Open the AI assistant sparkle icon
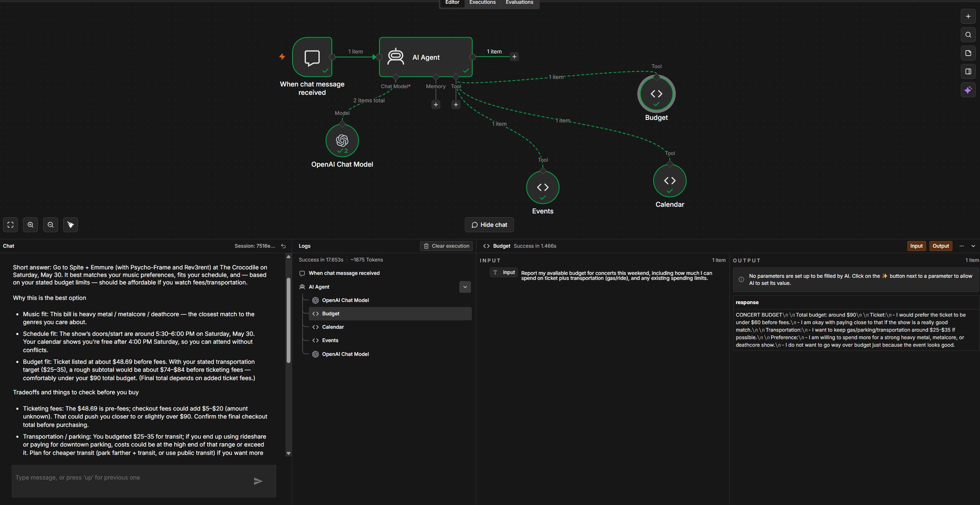 [968, 90]
